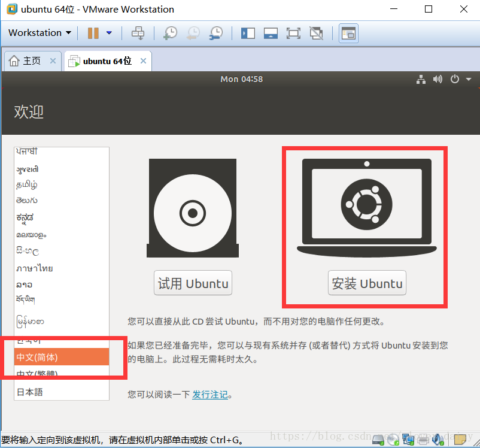Select ಕನ್ನಡ in the language list
This screenshot has height=448, width=480.
pos(62,218)
